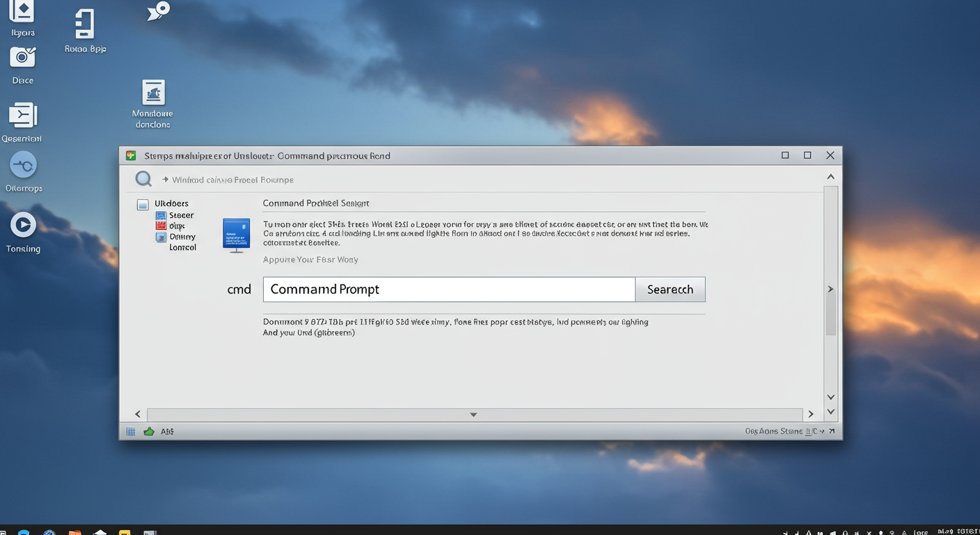Click the blue grid icon in status bar
980x535 pixels.
click(131, 432)
